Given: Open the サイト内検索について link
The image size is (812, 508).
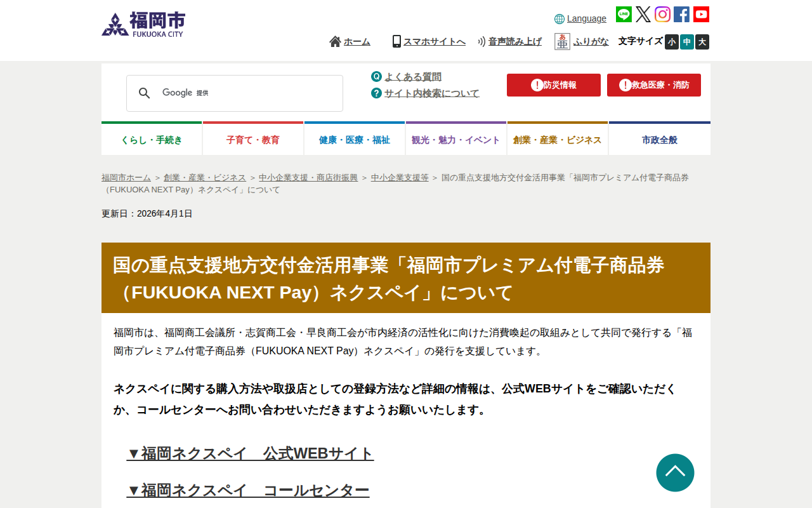Looking at the screenshot, I should (x=432, y=93).
